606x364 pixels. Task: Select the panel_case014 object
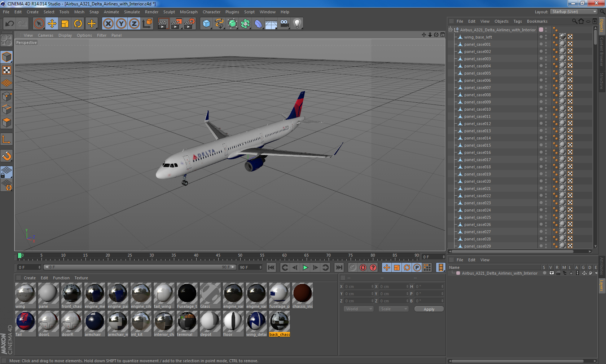click(477, 138)
